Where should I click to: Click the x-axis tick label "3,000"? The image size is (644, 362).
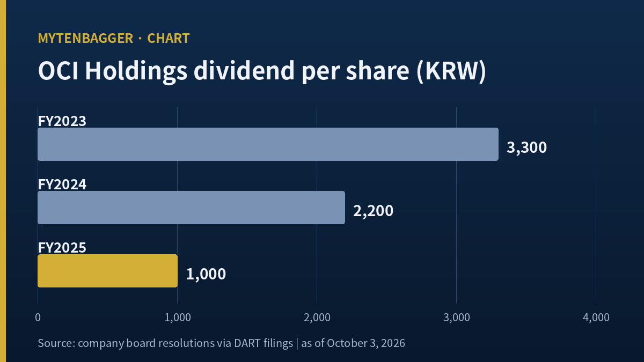coord(456,317)
